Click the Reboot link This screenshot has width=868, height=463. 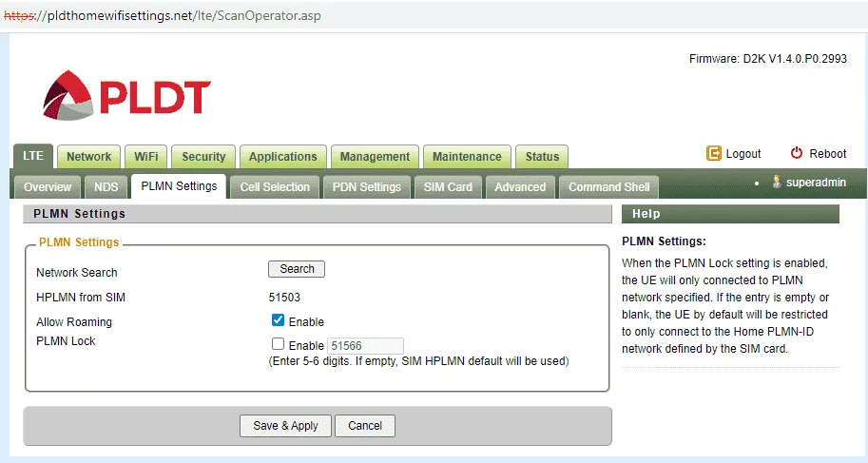pyautogui.click(x=827, y=154)
